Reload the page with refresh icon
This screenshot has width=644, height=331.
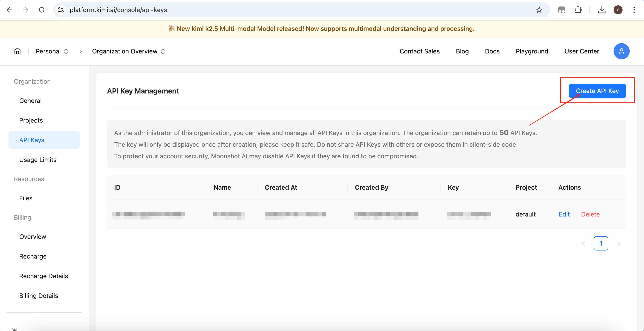tap(41, 10)
